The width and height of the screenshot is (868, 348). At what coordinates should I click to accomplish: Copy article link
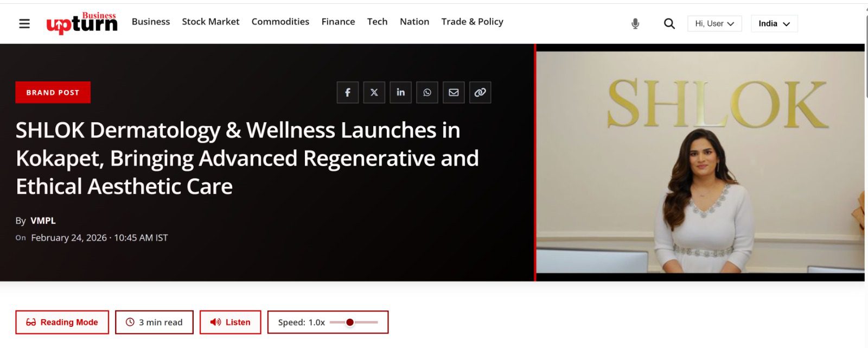coord(480,92)
